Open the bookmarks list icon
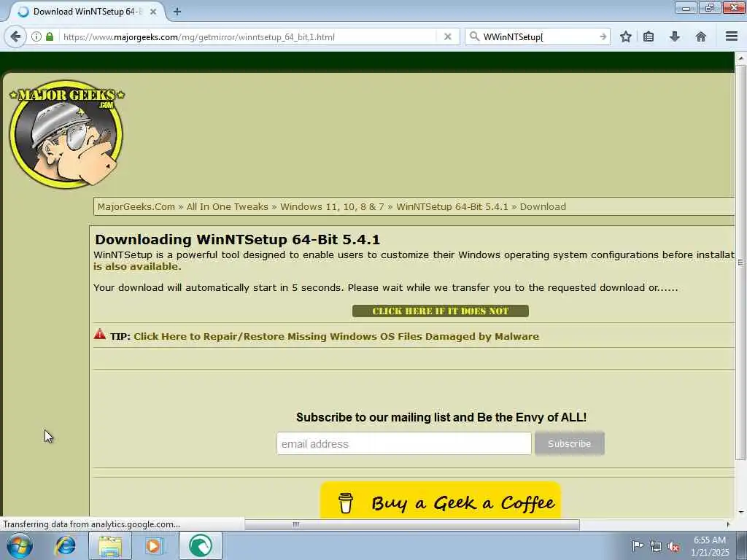Viewport: 747px width, 560px height. [x=649, y=36]
